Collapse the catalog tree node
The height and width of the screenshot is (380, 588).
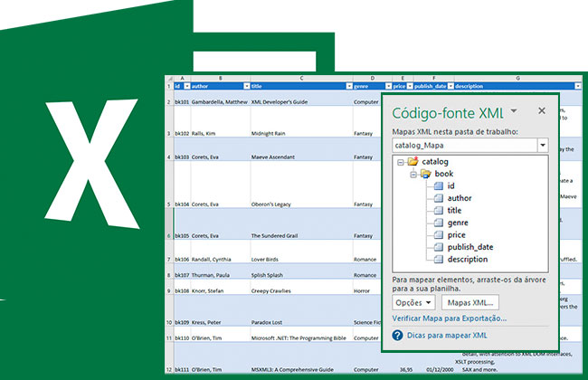(x=400, y=162)
